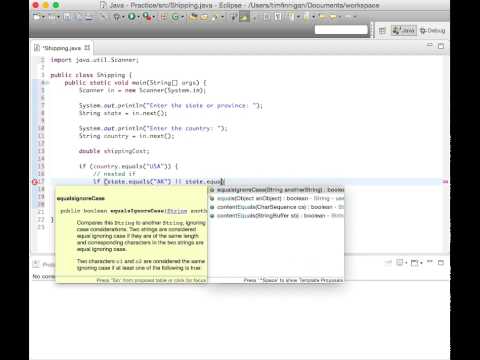Viewport: 480px width, 360px height.
Task: Click the New Java Class icon
Action: tap(176, 16)
